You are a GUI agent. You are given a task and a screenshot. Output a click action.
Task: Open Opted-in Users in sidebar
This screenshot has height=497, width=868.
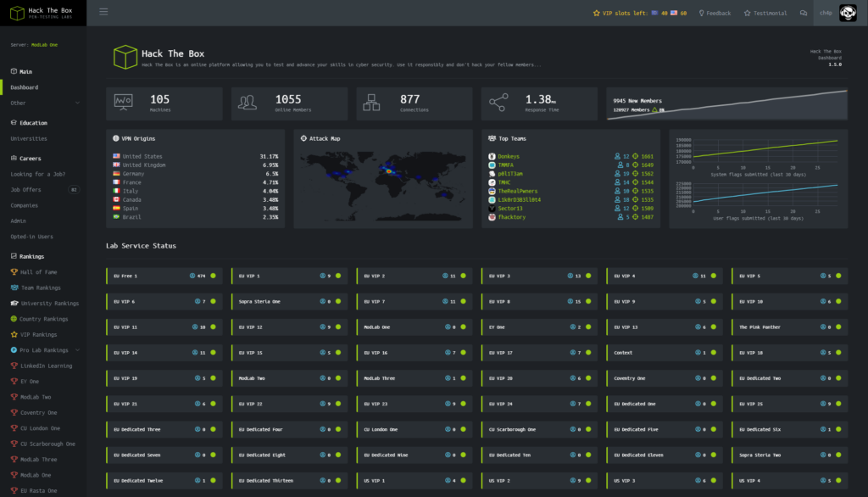point(31,237)
